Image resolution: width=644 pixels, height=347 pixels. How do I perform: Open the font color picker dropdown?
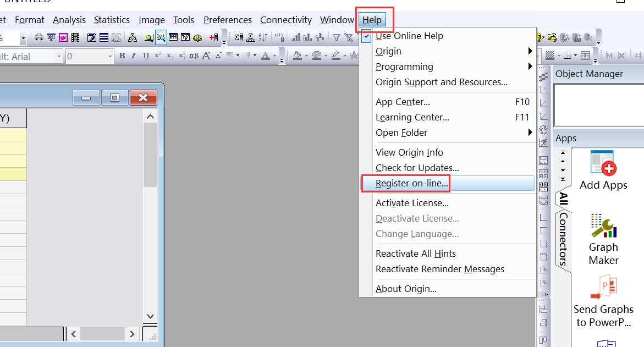point(275,56)
